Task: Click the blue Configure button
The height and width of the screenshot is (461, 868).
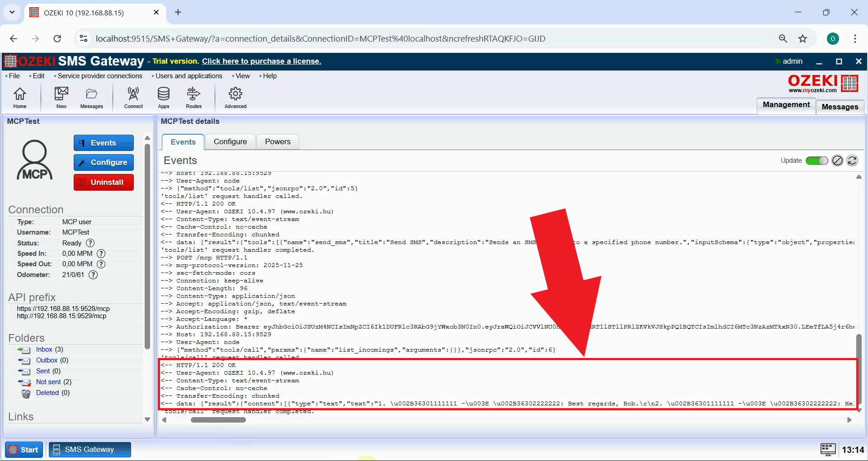Action: (104, 162)
